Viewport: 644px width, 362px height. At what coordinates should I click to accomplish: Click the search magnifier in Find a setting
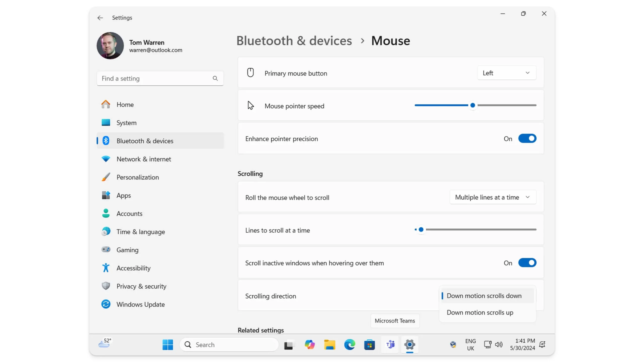coord(215,78)
